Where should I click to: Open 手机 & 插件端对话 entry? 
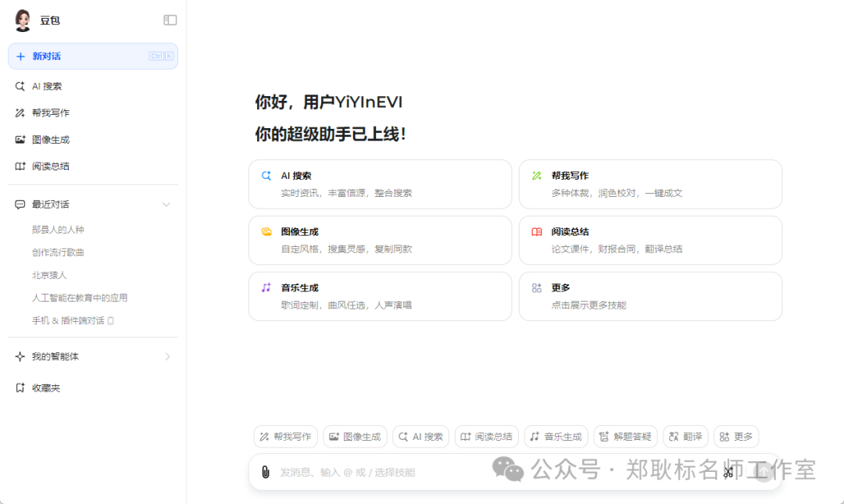73,320
